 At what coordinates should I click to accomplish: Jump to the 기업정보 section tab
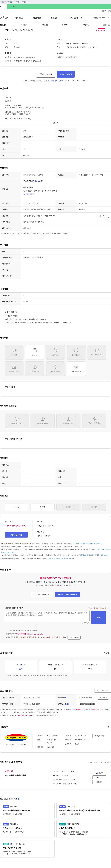click(x=106, y=25)
